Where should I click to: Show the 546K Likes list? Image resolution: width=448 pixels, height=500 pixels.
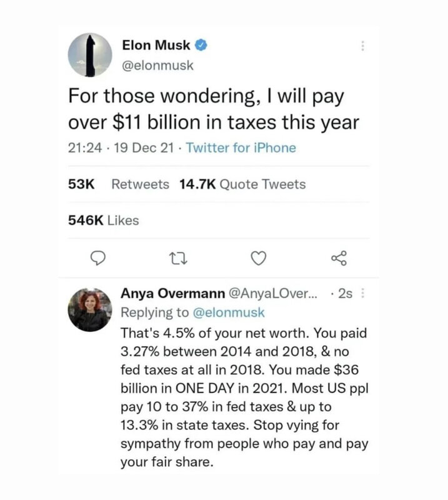click(102, 220)
